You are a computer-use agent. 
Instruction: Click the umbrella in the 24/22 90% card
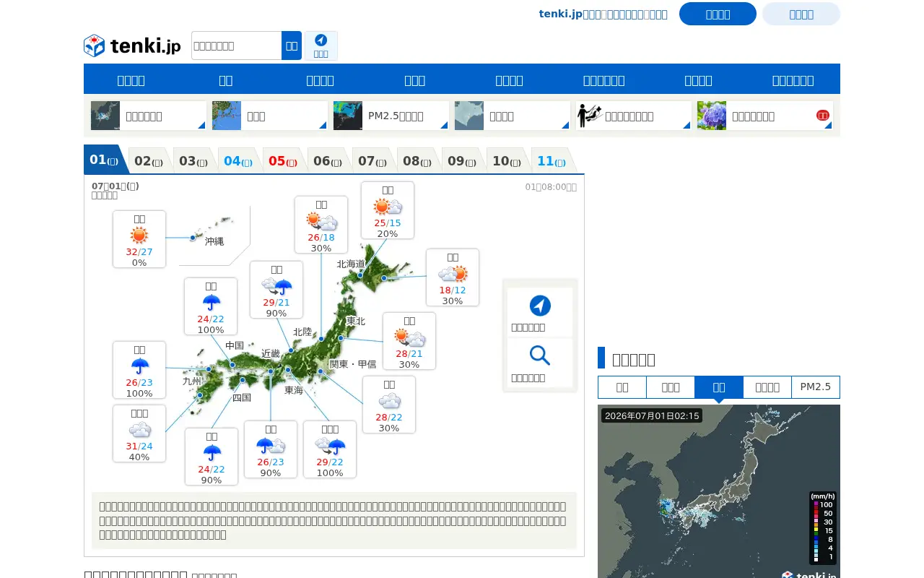tap(212, 453)
